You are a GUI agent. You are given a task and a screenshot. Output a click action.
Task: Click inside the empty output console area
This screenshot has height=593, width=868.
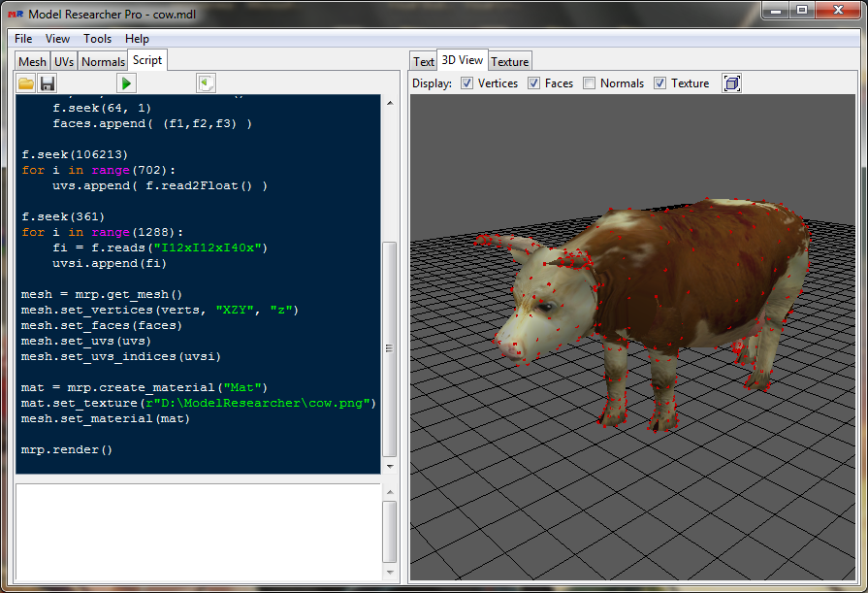pos(198,532)
